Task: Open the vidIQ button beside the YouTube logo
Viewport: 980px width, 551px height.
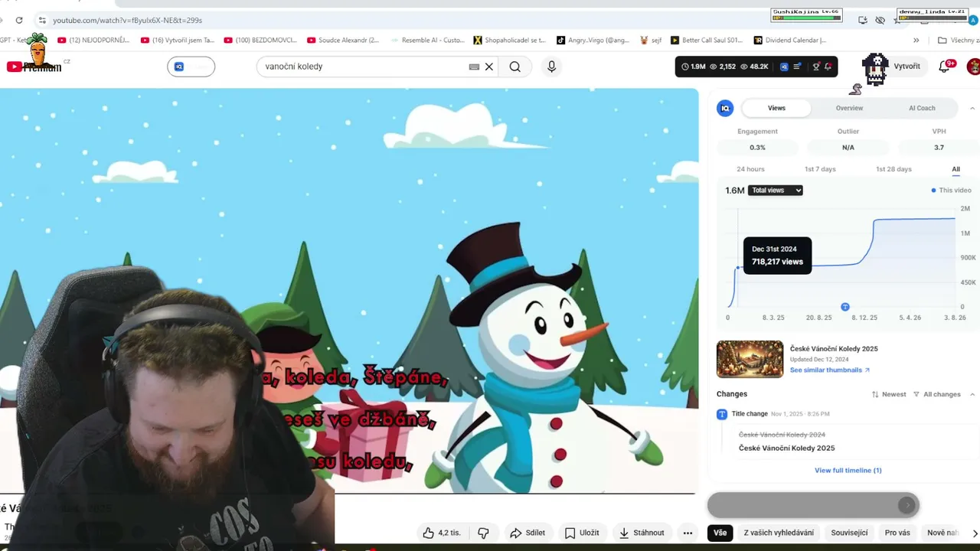Action: [x=191, y=67]
